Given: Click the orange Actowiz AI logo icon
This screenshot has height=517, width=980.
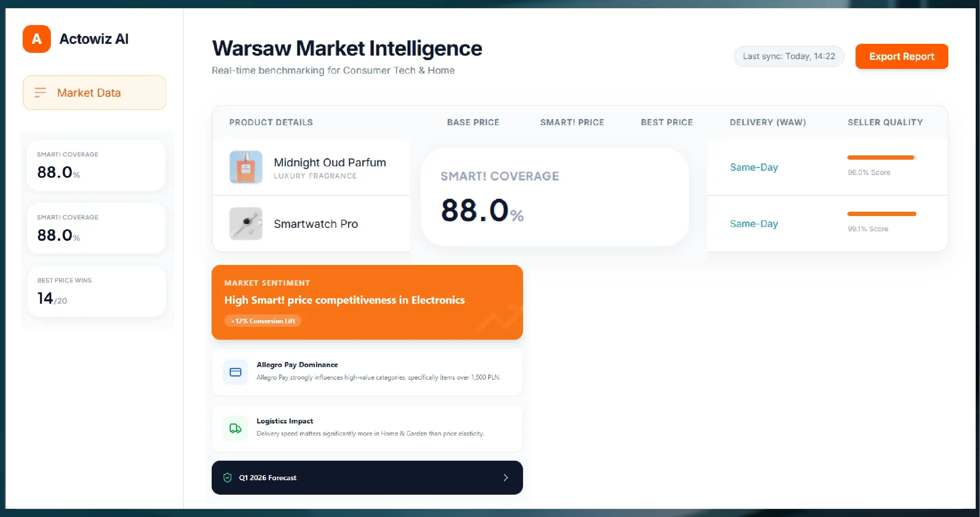Looking at the screenshot, I should 37,39.
